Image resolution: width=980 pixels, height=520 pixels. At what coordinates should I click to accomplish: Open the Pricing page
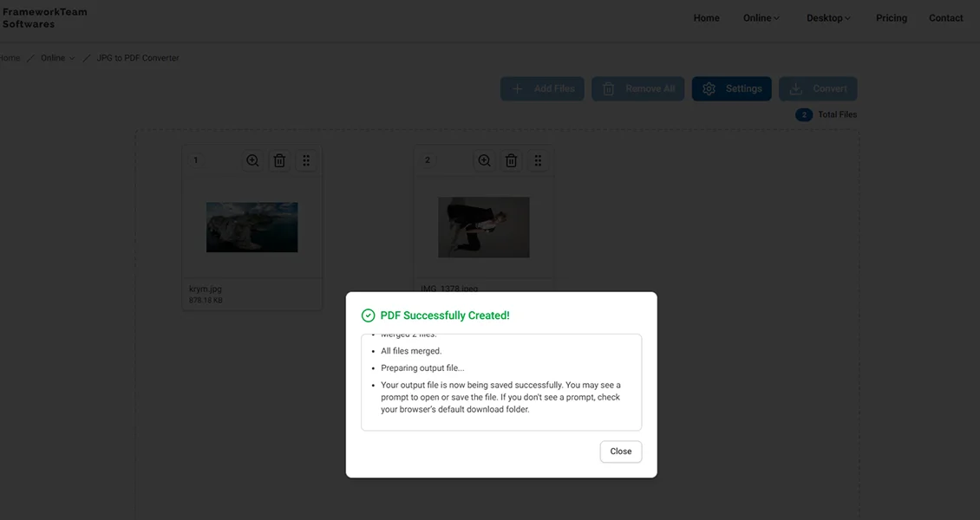click(x=892, y=18)
